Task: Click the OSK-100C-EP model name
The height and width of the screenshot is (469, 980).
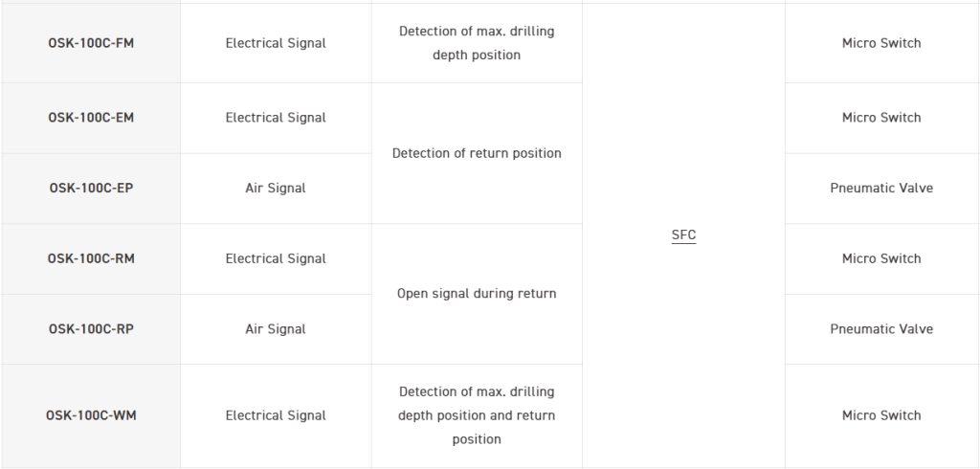Action: pyautogui.click(x=91, y=189)
